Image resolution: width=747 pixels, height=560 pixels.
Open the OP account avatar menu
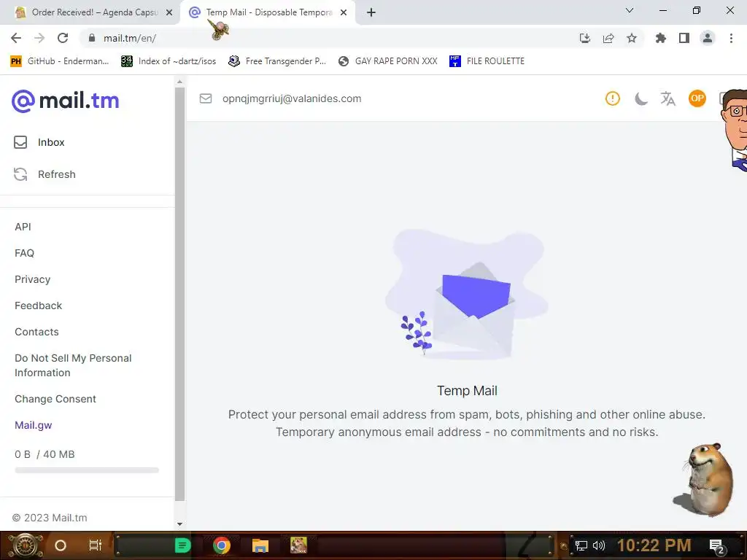click(x=697, y=98)
